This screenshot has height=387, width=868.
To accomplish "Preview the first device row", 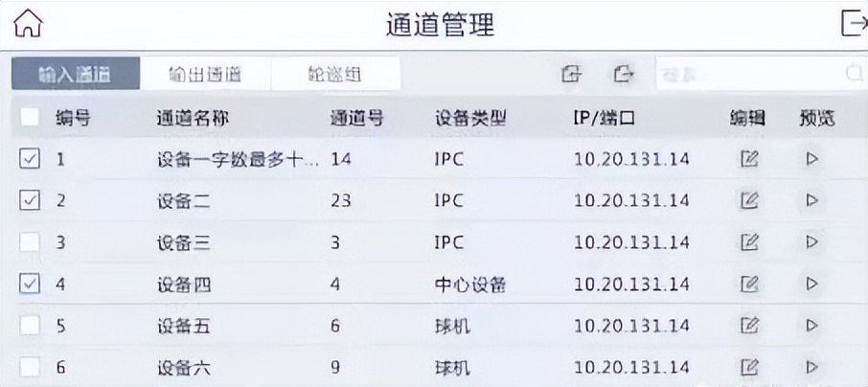I will coord(812,160).
